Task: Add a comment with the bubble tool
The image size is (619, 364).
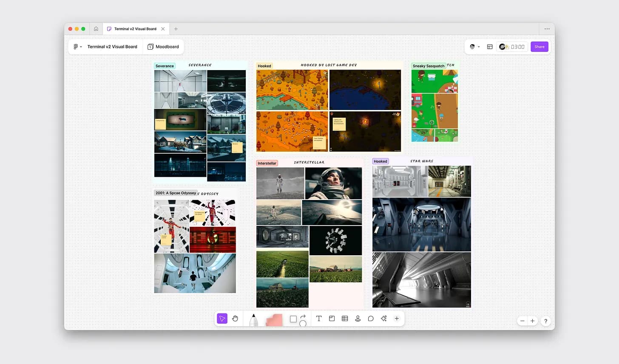Action: 371,319
